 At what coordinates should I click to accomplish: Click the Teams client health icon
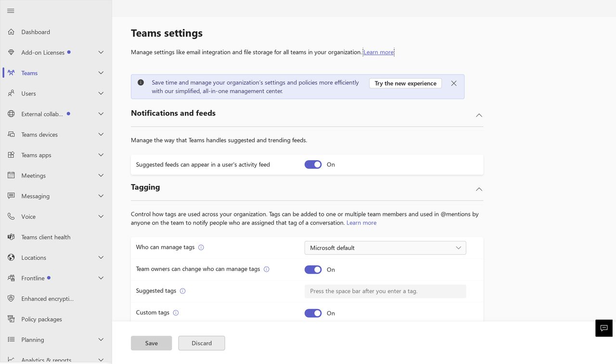[x=11, y=237]
